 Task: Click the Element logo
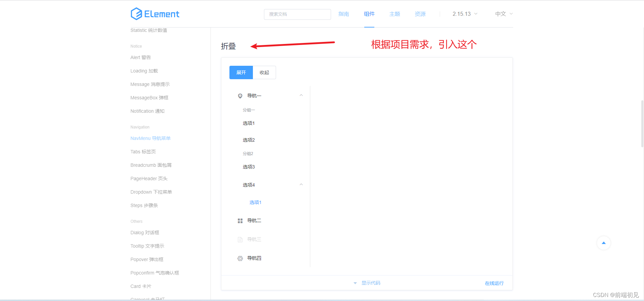pyautogui.click(x=155, y=14)
